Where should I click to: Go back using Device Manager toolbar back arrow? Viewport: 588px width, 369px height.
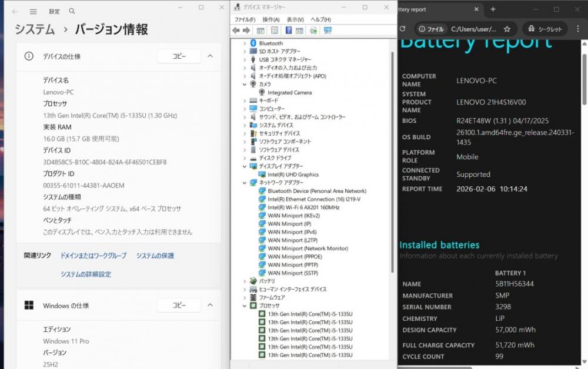(x=236, y=31)
